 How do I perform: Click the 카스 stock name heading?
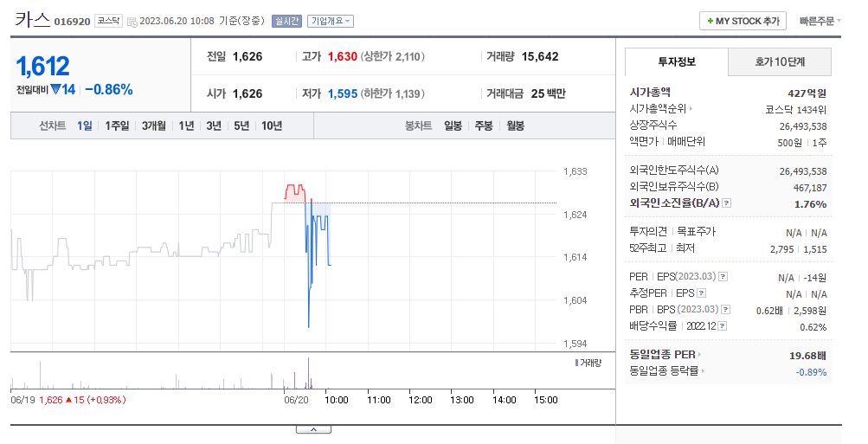[x=33, y=20]
